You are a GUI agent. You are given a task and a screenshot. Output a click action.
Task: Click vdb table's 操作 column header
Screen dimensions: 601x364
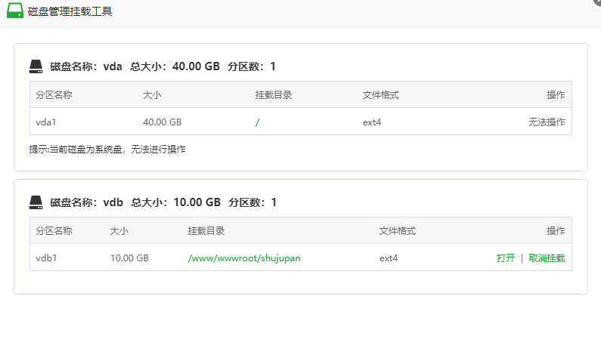[x=556, y=231]
